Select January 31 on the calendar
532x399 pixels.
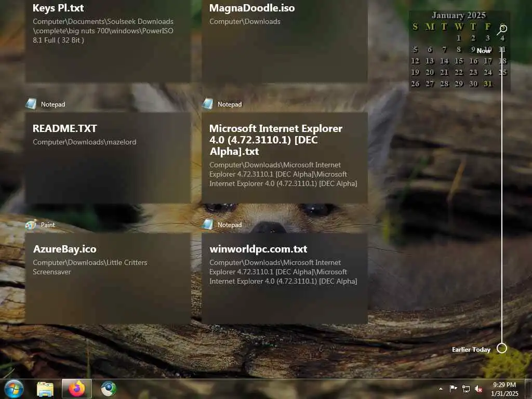tap(488, 84)
